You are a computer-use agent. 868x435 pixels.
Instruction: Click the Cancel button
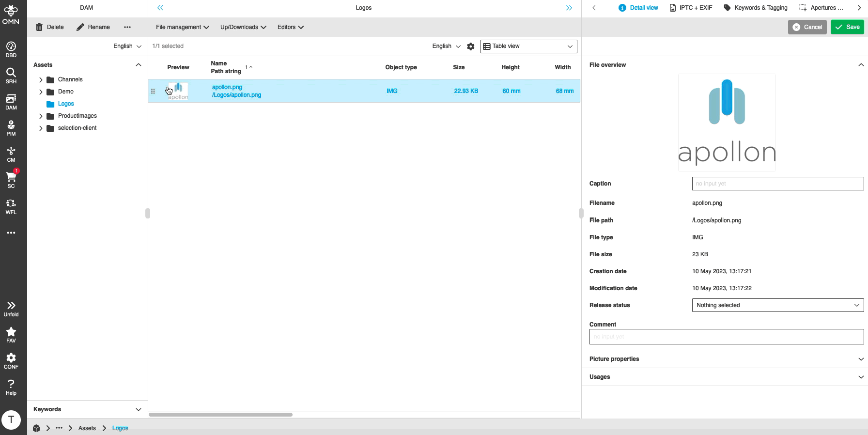click(807, 27)
